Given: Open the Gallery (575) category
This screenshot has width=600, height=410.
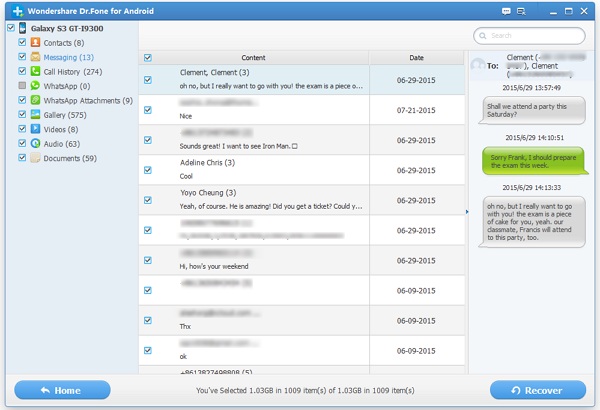Looking at the screenshot, I should [x=65, y=115].
